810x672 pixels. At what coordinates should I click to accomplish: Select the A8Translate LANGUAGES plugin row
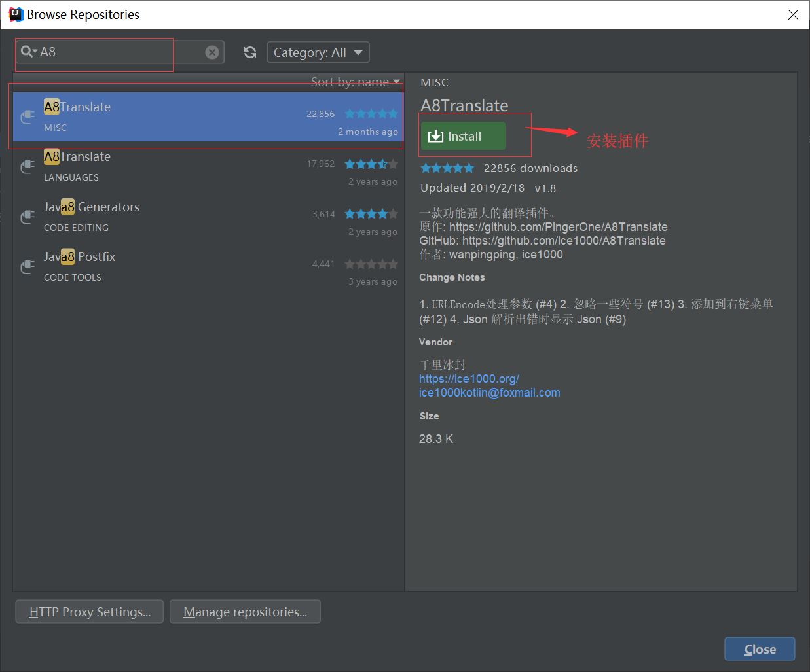208,167
